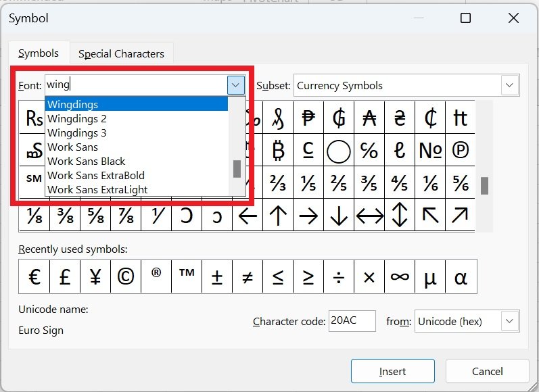The width and height of the screenshot is (539, 392).
Task: Select the up arrow symbol in grid
Action: click(x=278, y=216)
